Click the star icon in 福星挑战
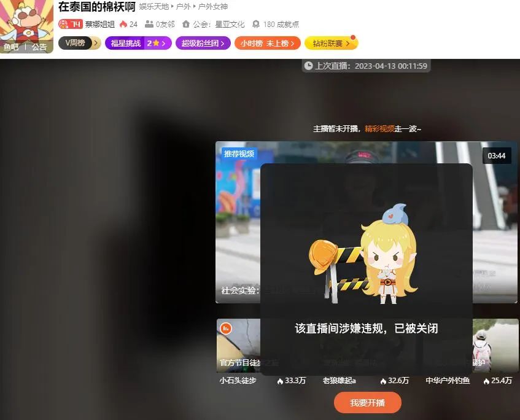The image size is (520, 420). coord(156,43)
